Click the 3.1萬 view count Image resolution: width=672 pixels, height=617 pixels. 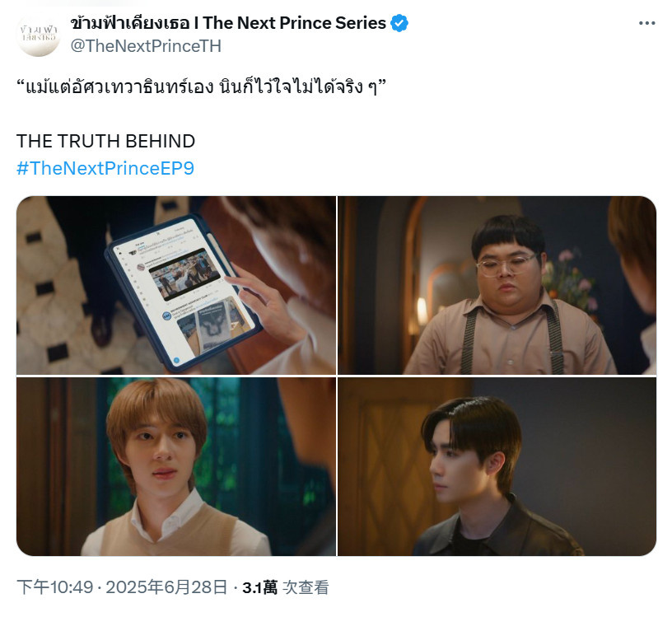(259, 587)
